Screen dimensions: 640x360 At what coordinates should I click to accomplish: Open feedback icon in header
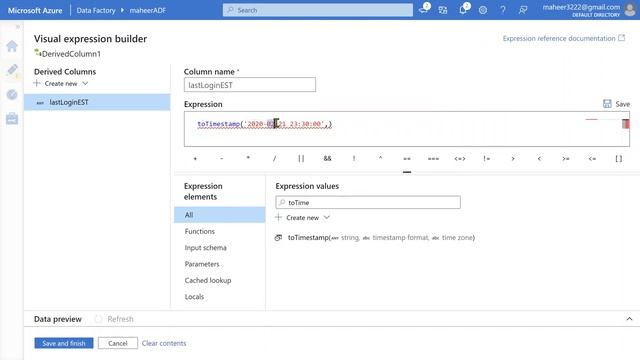pyautogui.click(x=523, y=10)
